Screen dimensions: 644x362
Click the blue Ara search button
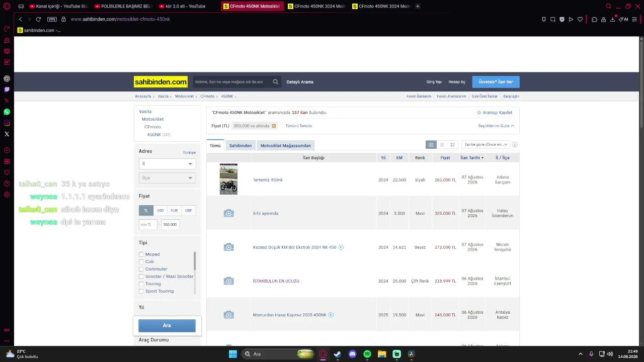tap(167, 325)
